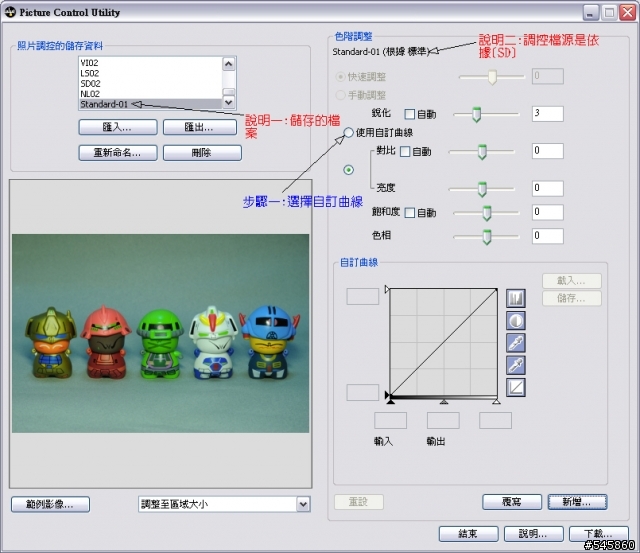Click the 範例影像... button
The width and height of the screenshot is (640, 553).
(50, 504)
